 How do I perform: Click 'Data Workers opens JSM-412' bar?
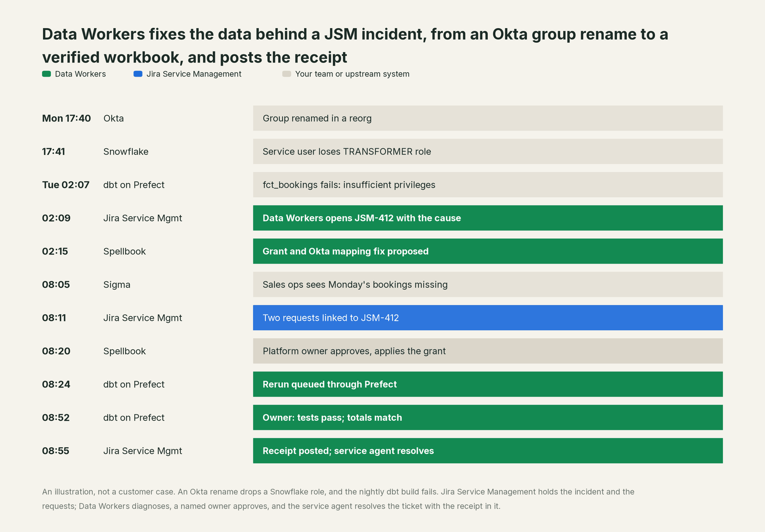[488, 218]
